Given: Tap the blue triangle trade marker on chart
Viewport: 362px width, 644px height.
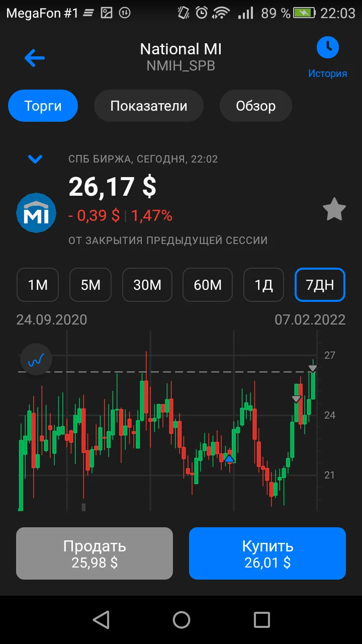Looking at the screenshot, I should pos(229,458).
